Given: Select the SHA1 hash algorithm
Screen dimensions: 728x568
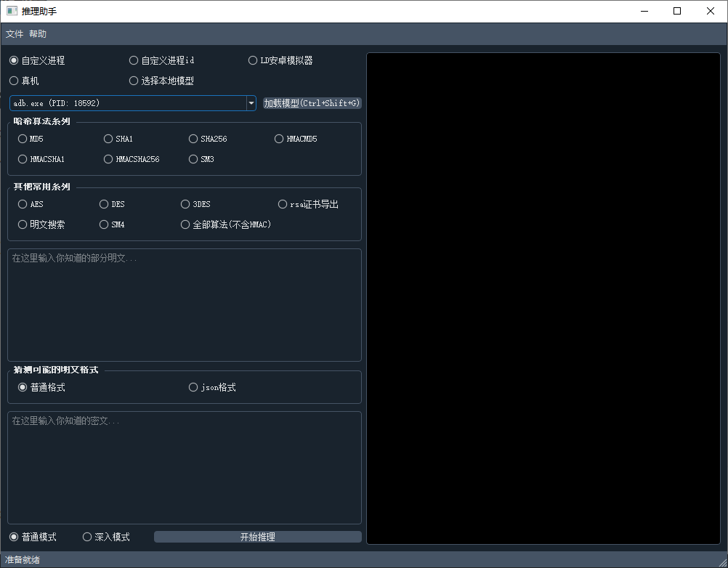Looking at the screenshot, I should 118,139.
